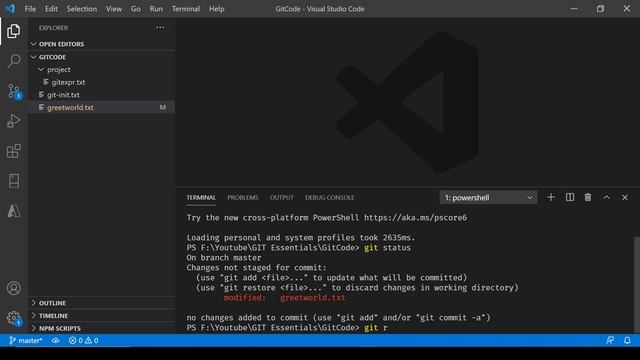The width and height of the screenshot is (640, 360).
Task: Open Explorer's more actions ellipsis
Action: pos(160,28)
